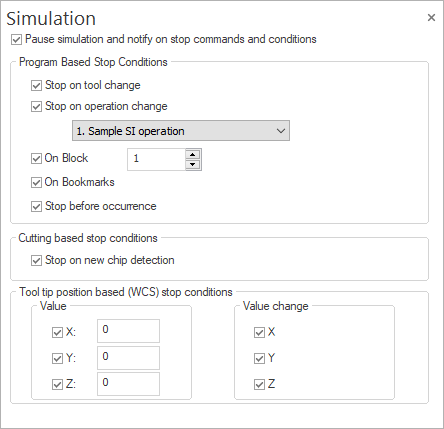The image size is (444, 429).
Task: Toggle Value change X checkbox
Action: coord(259,332)
